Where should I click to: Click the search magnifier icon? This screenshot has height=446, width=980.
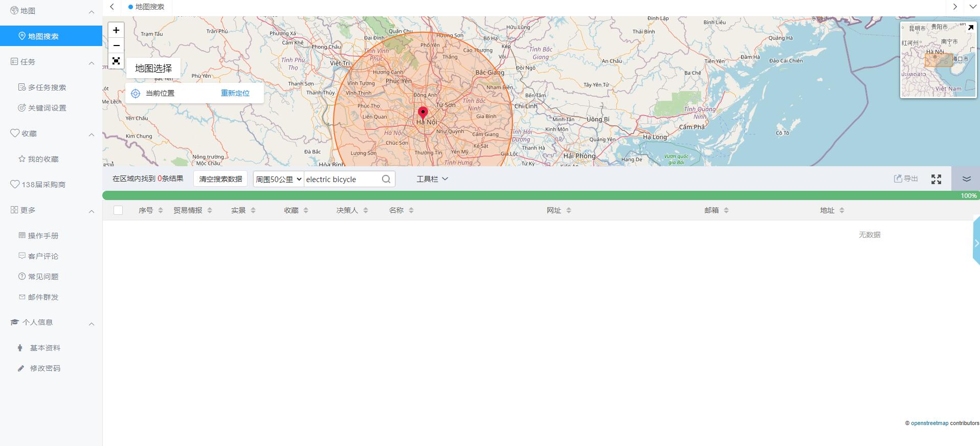(x=386, y=179)
